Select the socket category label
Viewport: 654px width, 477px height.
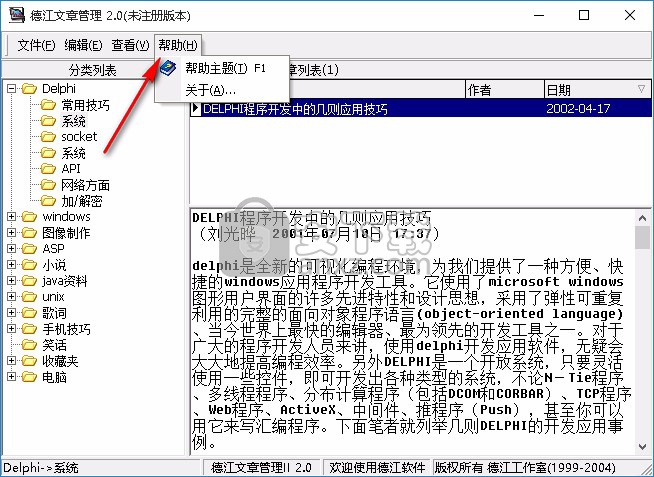[79, 137]
